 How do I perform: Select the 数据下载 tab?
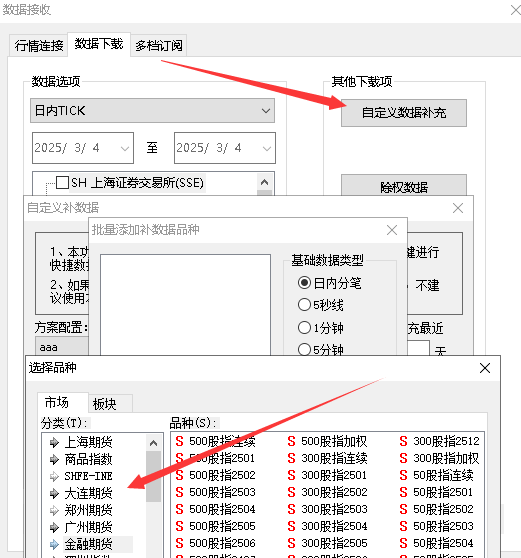coord(99,44)
